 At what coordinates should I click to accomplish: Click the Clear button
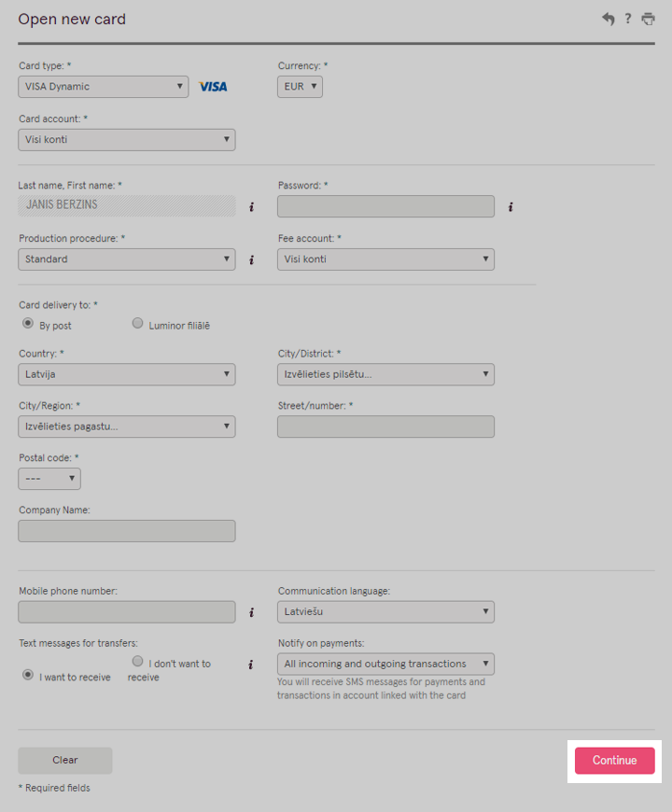[64, 760]
